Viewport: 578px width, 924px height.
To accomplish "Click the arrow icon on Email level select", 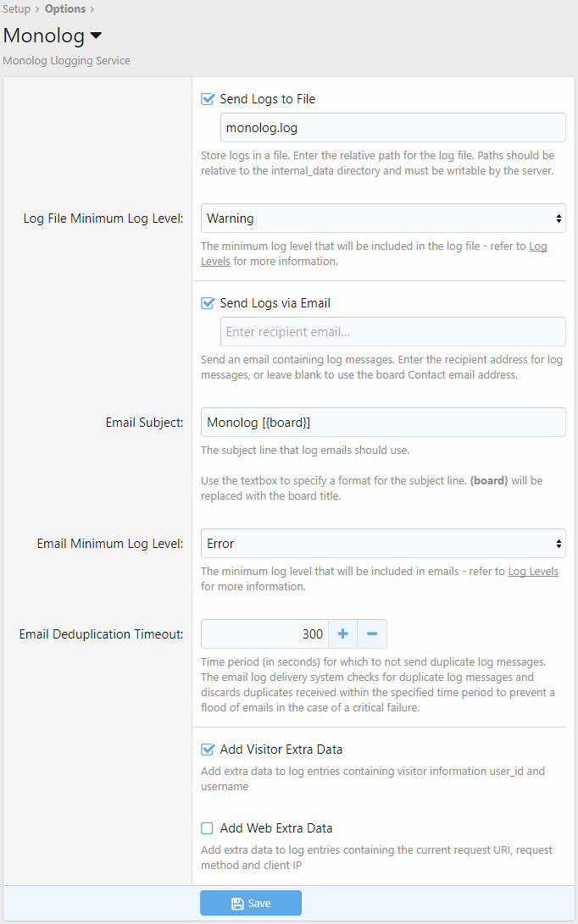I will click(x=558, y=544).
